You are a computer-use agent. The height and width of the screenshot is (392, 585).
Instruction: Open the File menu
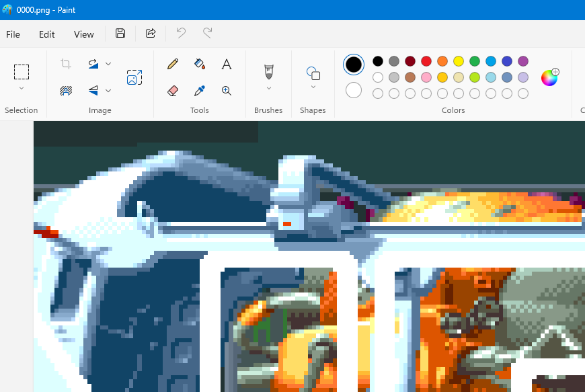pos(13,34)
